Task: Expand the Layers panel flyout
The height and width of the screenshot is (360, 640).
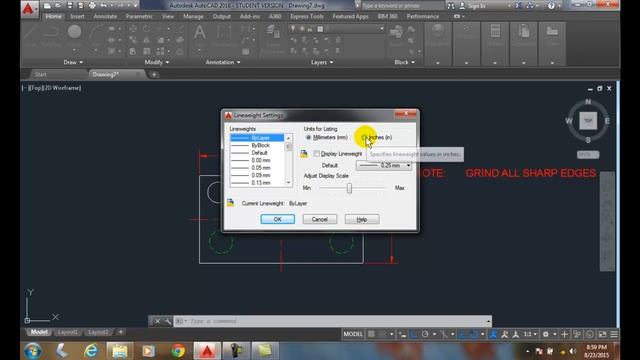Action: tap(322, 62)
